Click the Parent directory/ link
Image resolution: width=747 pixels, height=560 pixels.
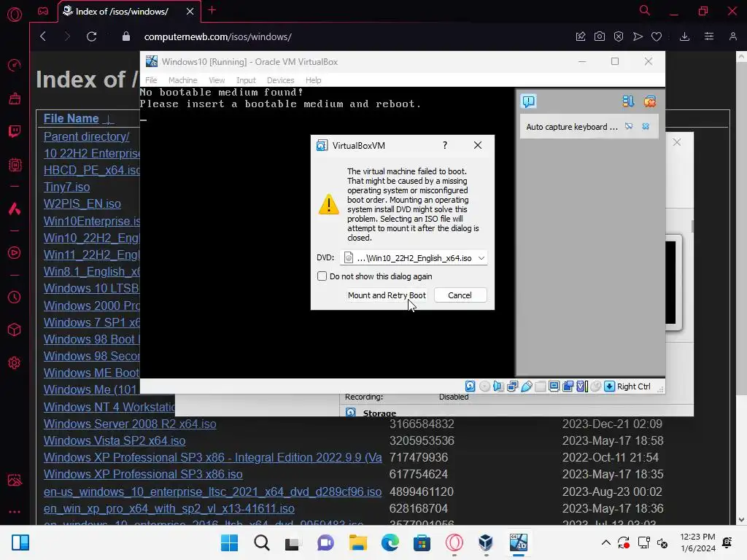point(86,136)
